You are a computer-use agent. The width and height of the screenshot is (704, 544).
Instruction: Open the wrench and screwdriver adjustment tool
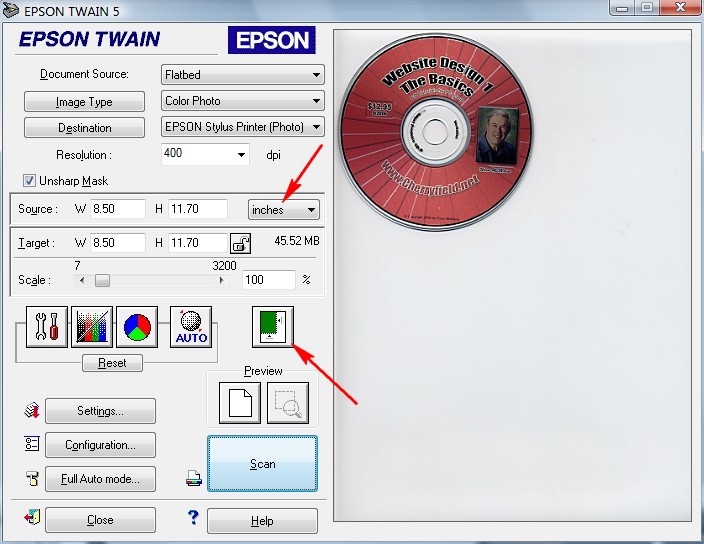[47, 327]
